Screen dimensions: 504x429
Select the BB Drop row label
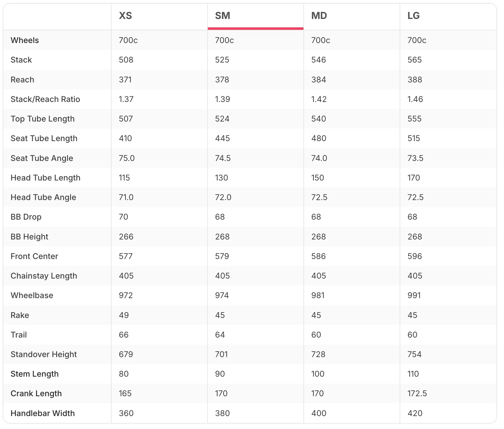[x=26, y=217]
